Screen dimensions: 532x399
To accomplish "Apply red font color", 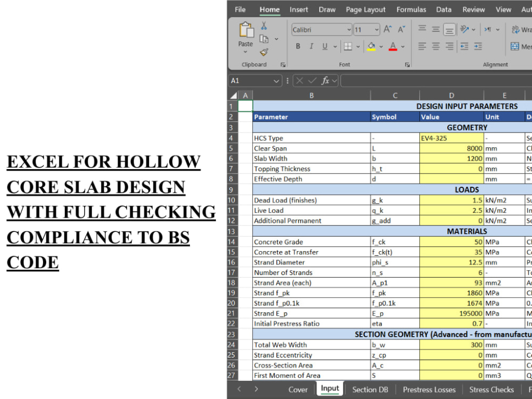I will (x=393, y=46).
